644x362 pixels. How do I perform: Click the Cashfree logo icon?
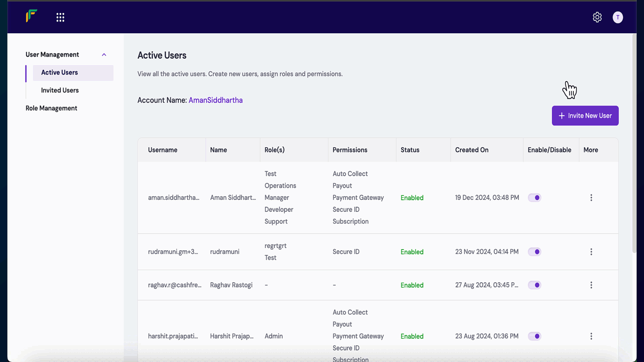(x=32, y=16)
